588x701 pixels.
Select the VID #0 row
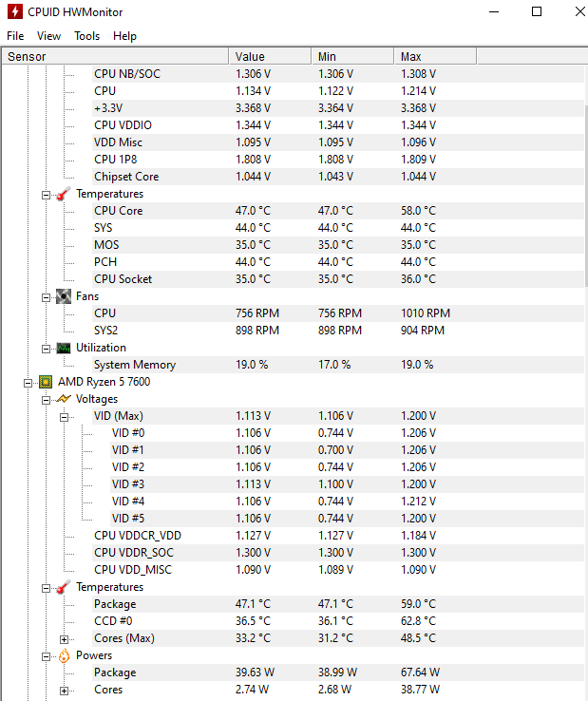[347, 433]
